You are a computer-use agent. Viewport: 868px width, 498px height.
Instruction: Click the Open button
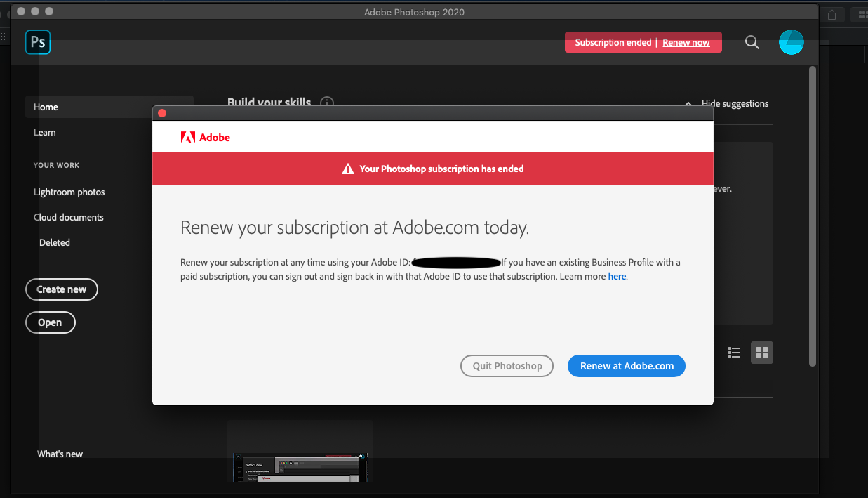[x=50, y=322]
